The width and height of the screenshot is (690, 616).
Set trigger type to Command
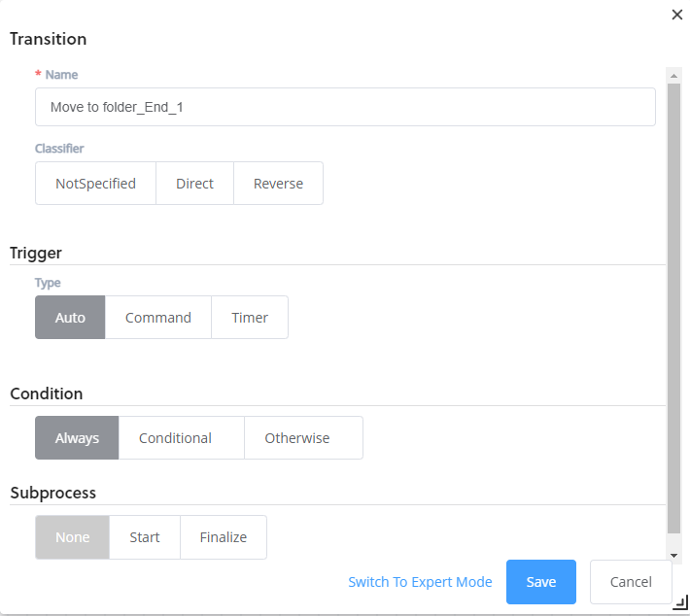[x=158, y=318]
